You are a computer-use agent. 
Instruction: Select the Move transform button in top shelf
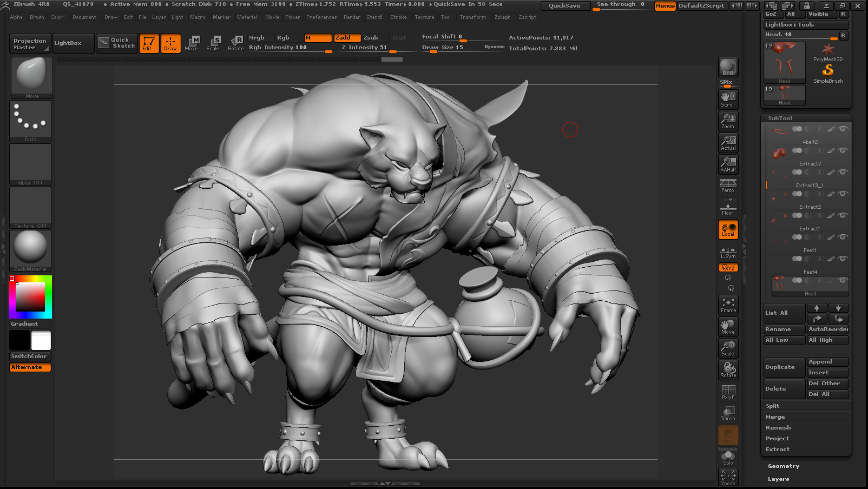tap(192, 43)
